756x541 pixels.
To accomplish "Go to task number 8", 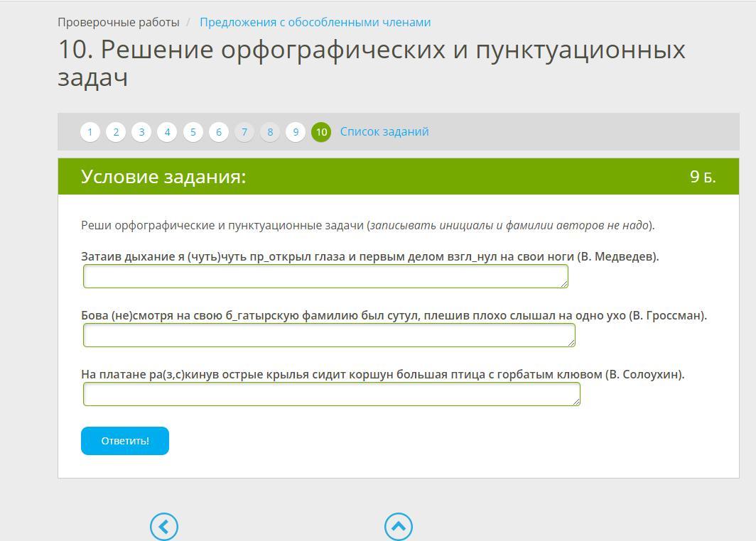I will click(270, 132).
